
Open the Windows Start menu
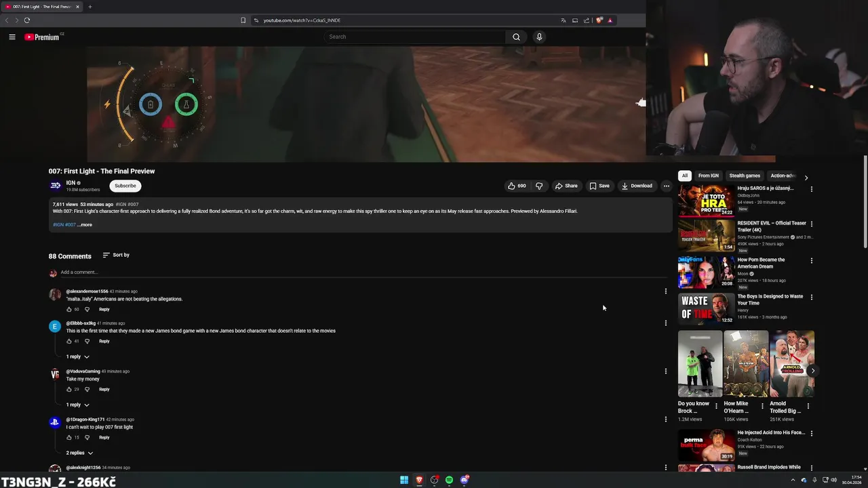404,480
